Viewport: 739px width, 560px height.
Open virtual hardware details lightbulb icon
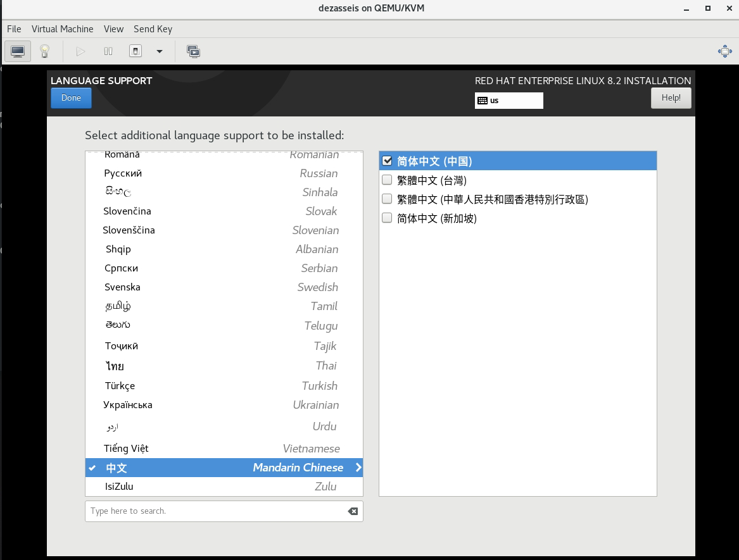45,51
